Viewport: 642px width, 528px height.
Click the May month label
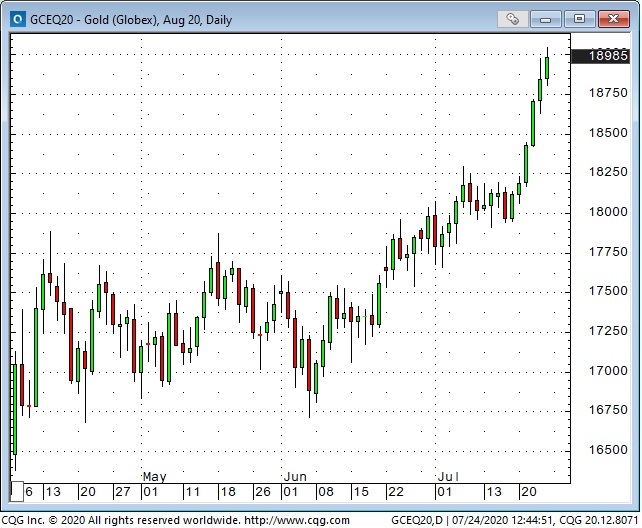154,477
